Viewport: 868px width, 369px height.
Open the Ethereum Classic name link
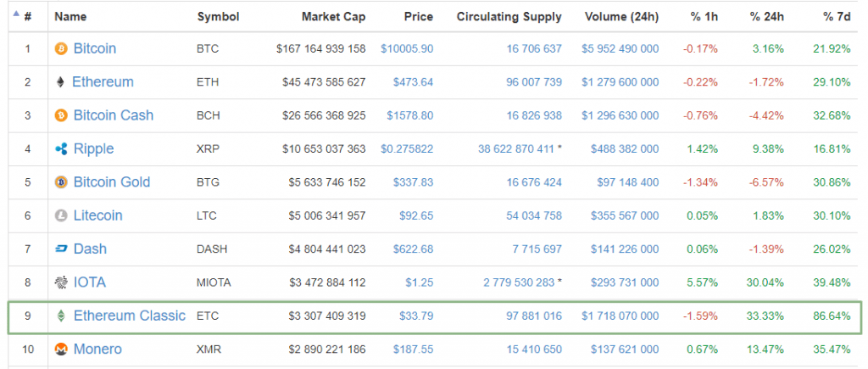[x=129, y=316]
